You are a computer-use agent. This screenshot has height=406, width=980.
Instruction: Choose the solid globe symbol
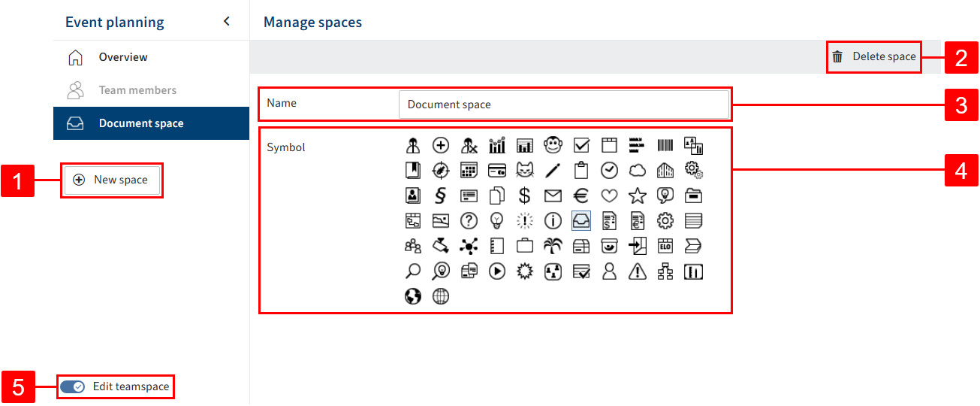click(x=413, y=296)
